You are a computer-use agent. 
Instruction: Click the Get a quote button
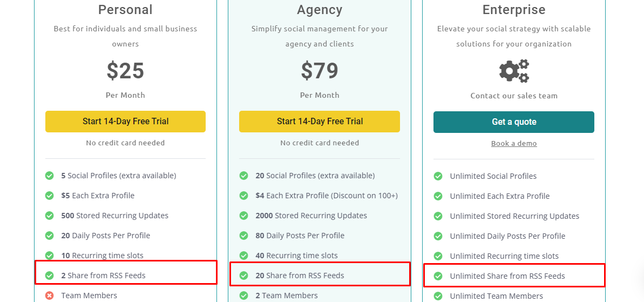coord(514,122)
